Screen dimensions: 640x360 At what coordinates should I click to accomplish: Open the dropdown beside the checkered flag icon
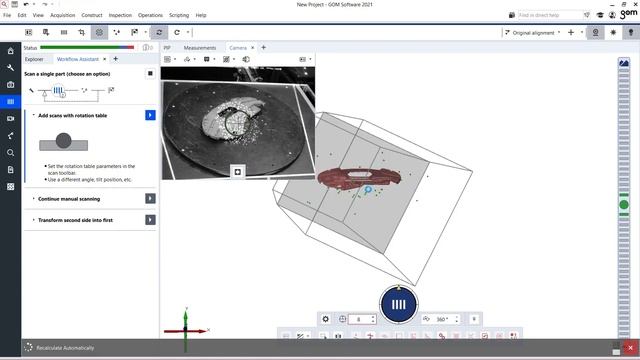pos(145,32)
